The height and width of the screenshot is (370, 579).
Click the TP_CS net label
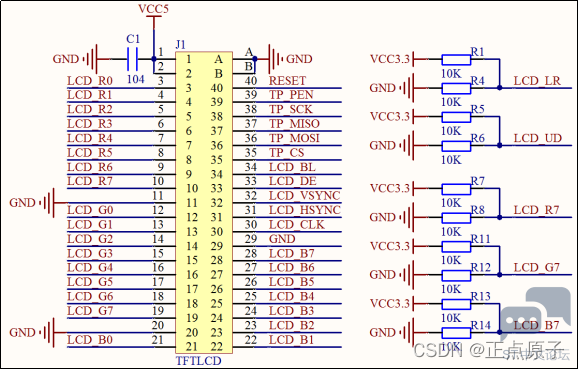[287, 153]
